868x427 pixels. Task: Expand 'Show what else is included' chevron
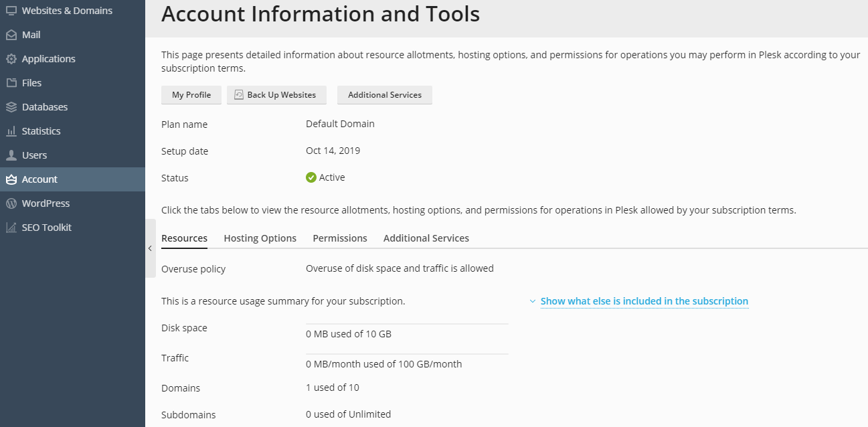(533, 302)
